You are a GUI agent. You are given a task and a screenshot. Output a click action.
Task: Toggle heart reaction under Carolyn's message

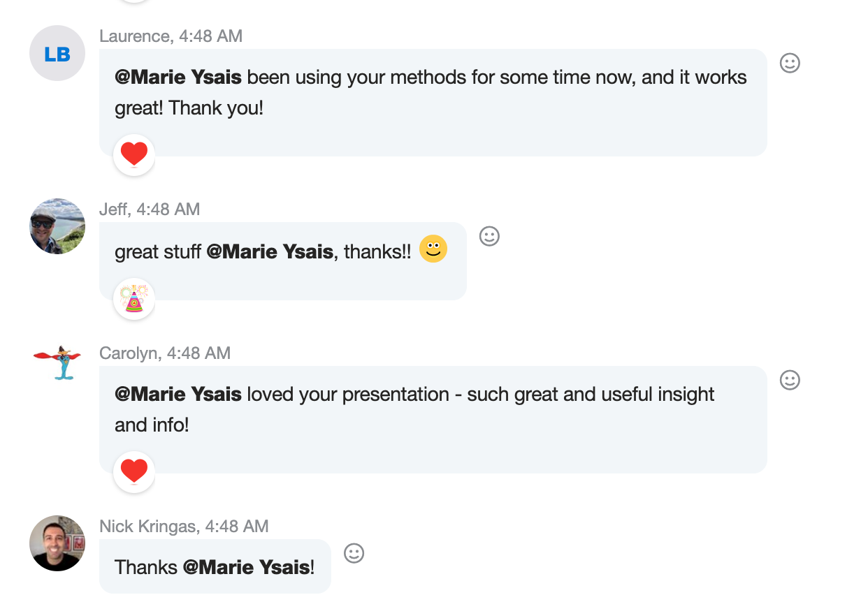(x=134, y=471)
